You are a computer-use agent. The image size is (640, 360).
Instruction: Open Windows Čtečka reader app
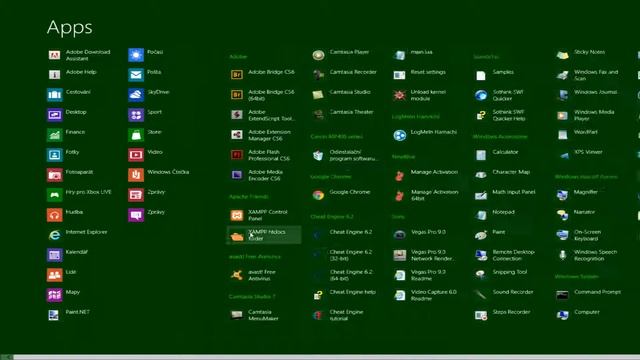click(x=159, y=175)
